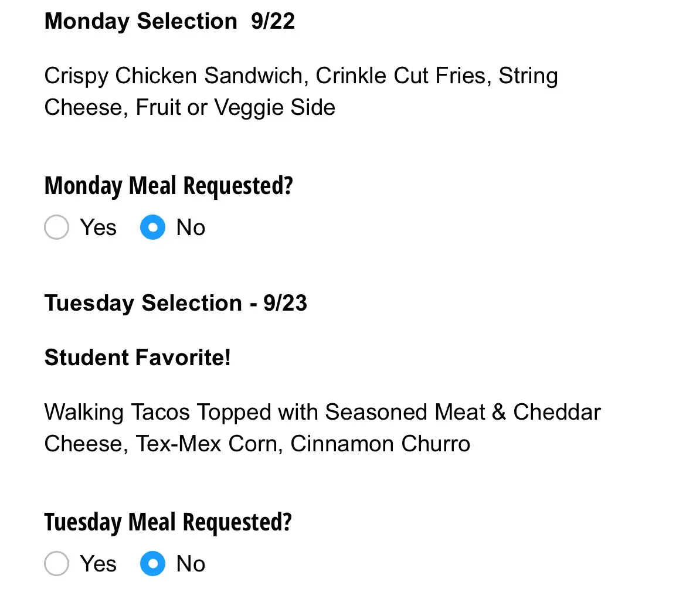
Task: Click the Tuesday Meal Requested? question text
Action: (168, 522)
